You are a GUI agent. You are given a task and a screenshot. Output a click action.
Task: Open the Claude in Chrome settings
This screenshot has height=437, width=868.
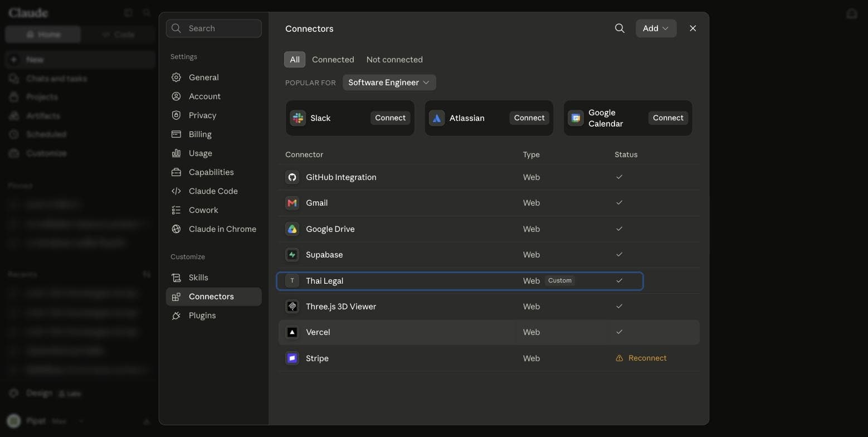coord(214,229)
